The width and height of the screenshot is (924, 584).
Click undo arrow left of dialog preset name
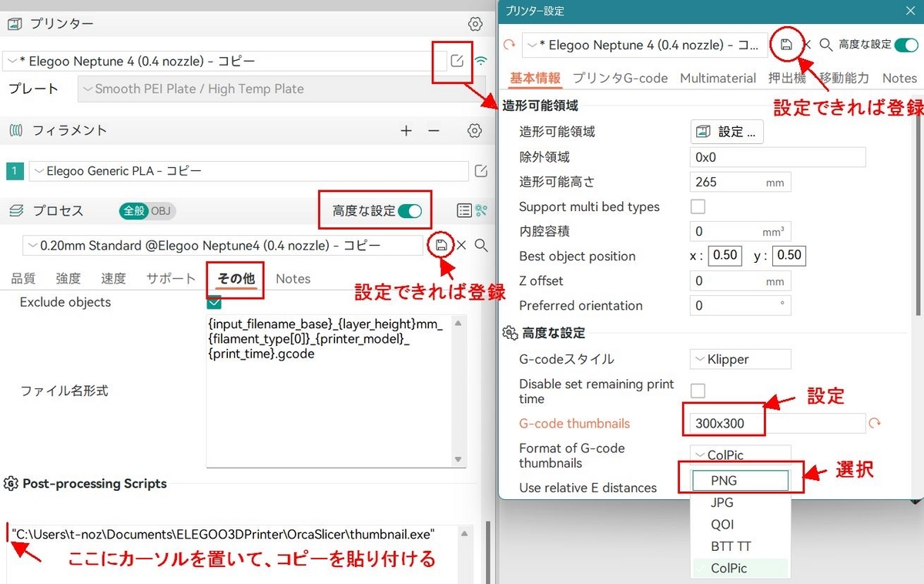[x=509, y=45]
